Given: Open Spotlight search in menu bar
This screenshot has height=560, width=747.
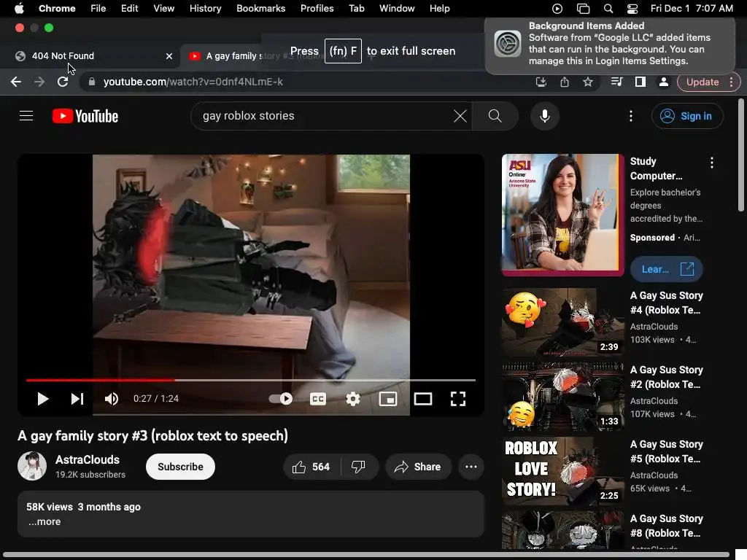Looking at the screenshot, I should tap(608, 9).
